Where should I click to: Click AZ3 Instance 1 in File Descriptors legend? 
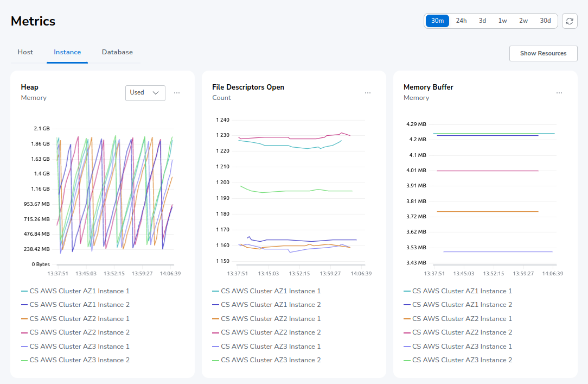click(x=271, y=347)
